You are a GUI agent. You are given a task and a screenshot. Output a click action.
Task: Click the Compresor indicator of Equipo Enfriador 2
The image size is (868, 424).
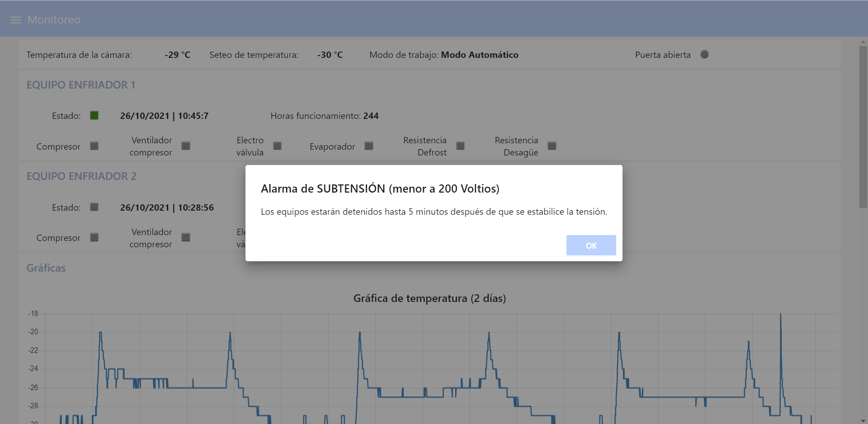click(x=94, y=238)
